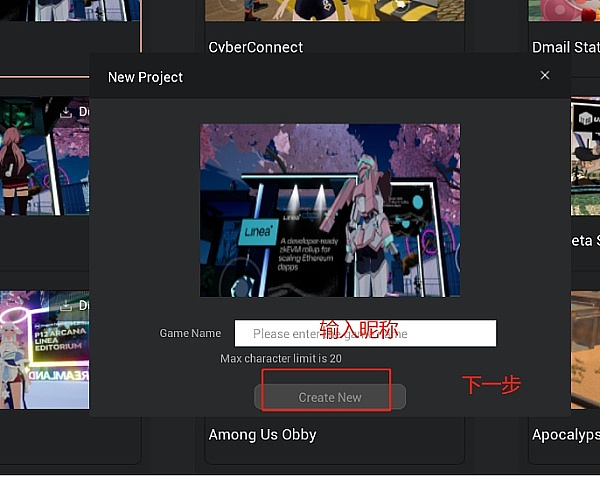Click 'Max character limit is 20' text

click(x=281, y=359)
